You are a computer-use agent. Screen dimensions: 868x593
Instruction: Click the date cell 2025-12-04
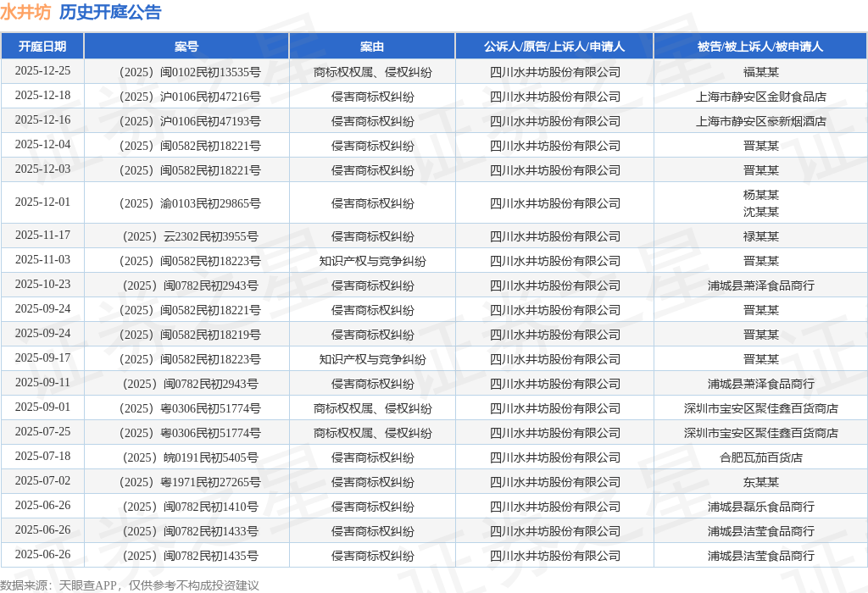point(42,144)
